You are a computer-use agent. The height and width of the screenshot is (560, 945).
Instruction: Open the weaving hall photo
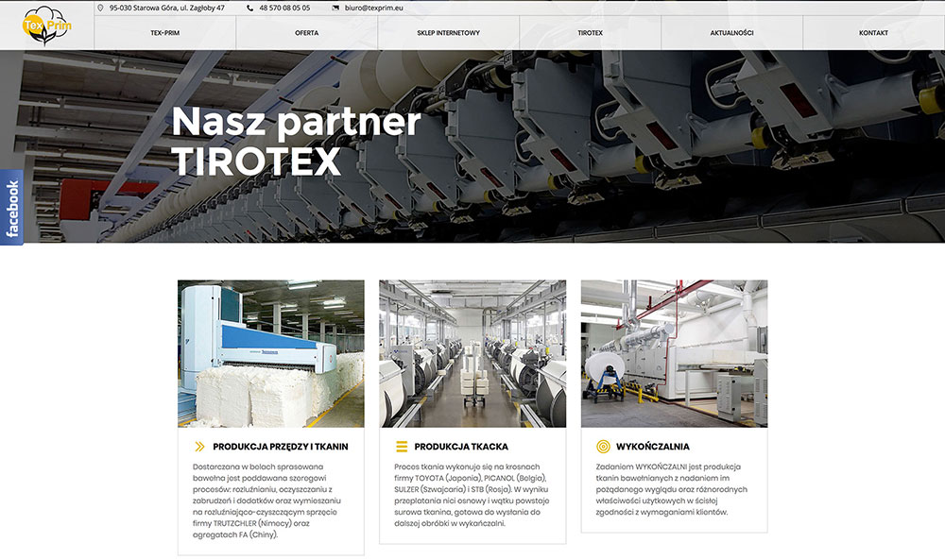[472, 353]
